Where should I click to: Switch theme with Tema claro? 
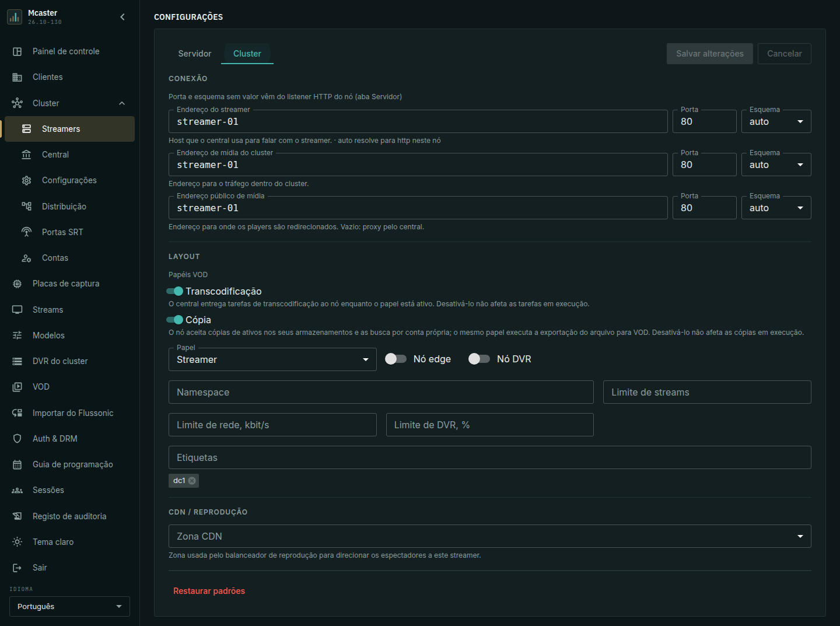pos(69,542)
